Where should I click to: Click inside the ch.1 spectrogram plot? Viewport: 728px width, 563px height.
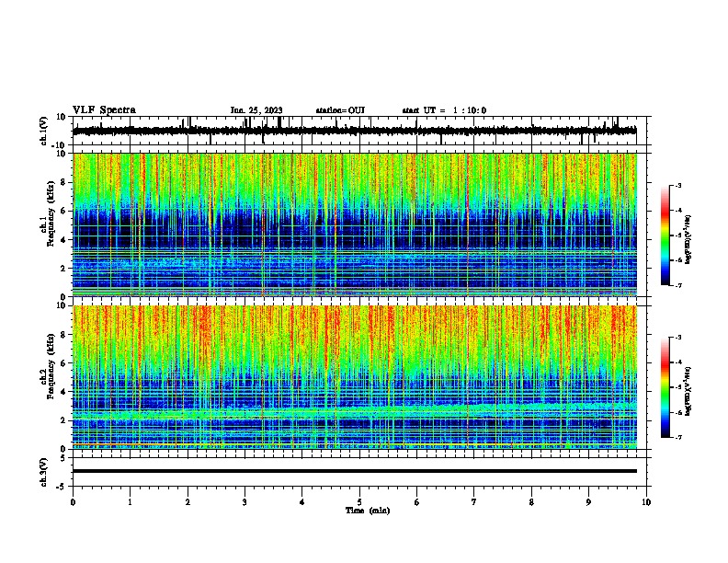(x=355, y=224)
